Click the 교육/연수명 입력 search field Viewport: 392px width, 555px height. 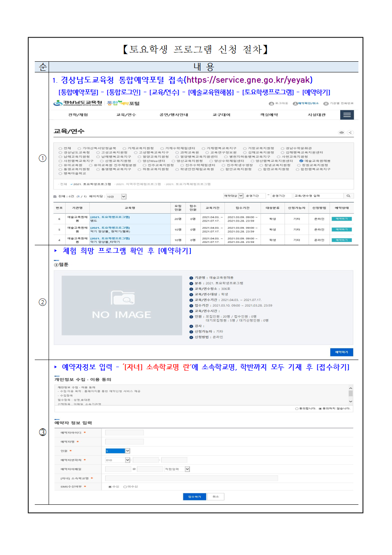click(318, 196)
